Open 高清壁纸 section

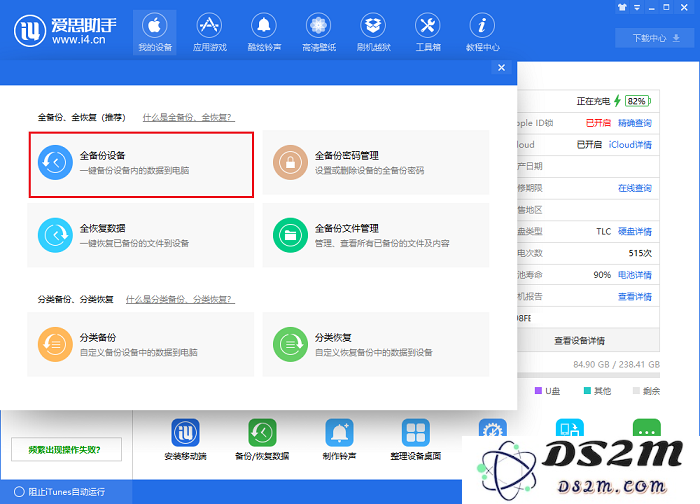319,33
